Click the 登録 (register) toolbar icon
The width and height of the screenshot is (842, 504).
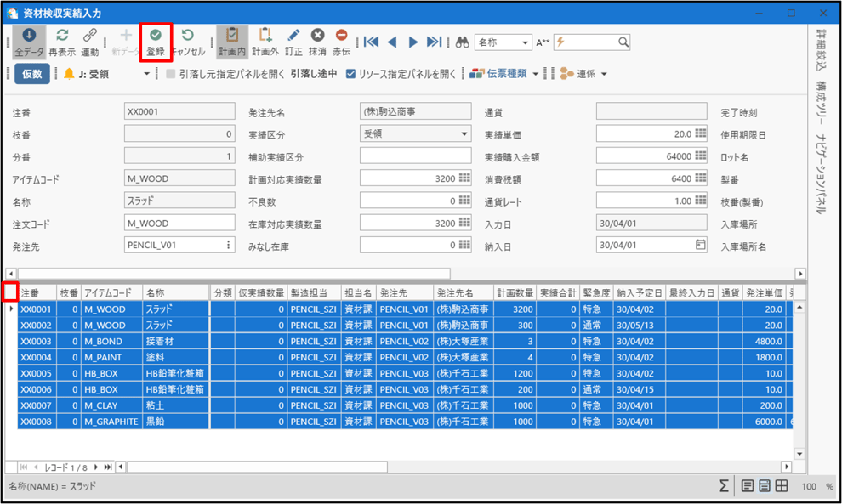[x=156, y=36]
